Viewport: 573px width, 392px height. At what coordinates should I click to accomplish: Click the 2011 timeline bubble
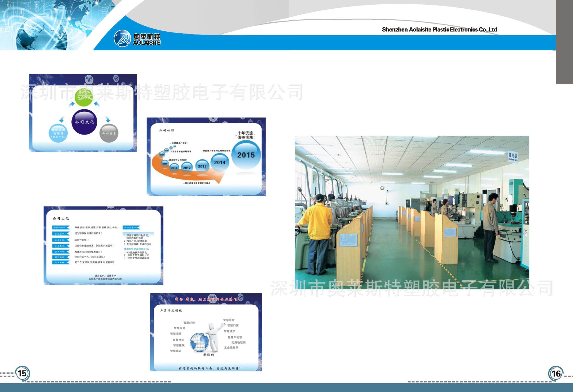tap(174, 168)
